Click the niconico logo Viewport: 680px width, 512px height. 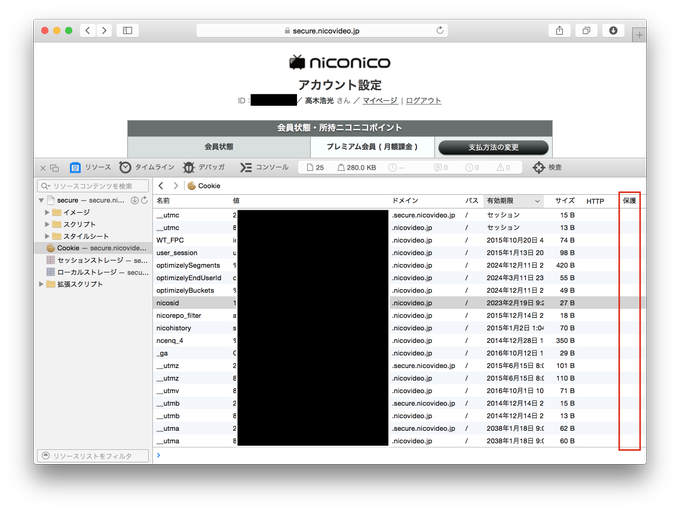pyautogui.click(x=340, y=62)
